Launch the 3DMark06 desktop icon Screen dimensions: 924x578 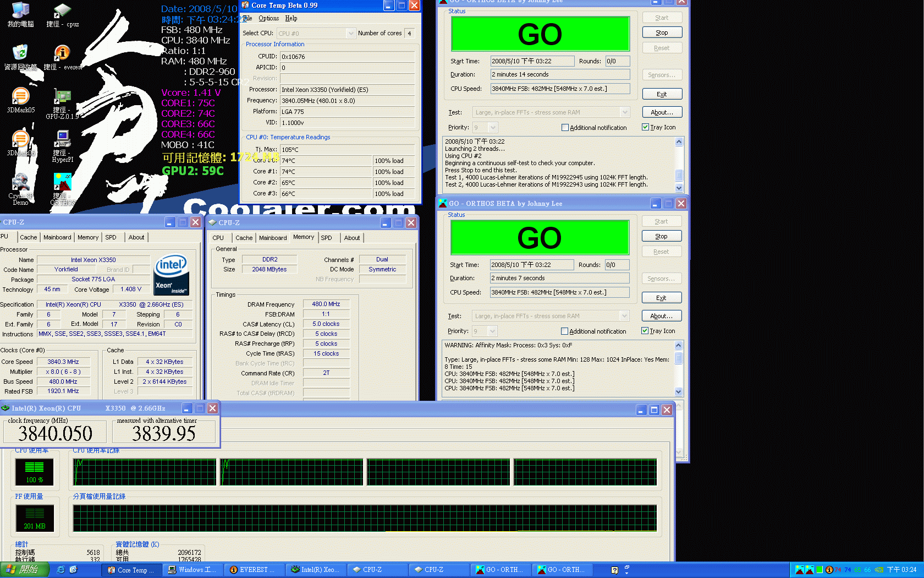coord(20,143)
